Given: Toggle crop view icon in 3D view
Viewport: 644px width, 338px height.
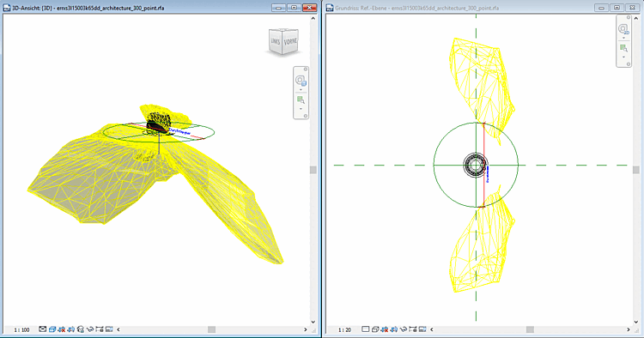Looking at the screenshot, I should [x=100, y=329].
